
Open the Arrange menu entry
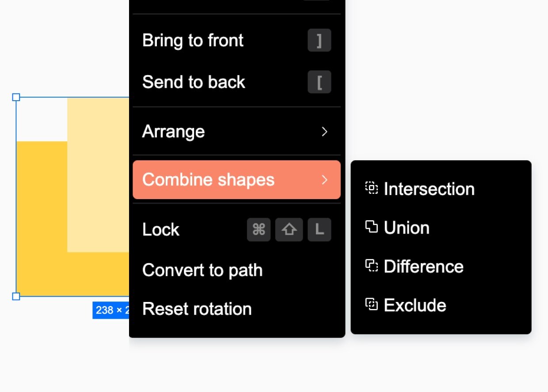(x=173, y=132)
